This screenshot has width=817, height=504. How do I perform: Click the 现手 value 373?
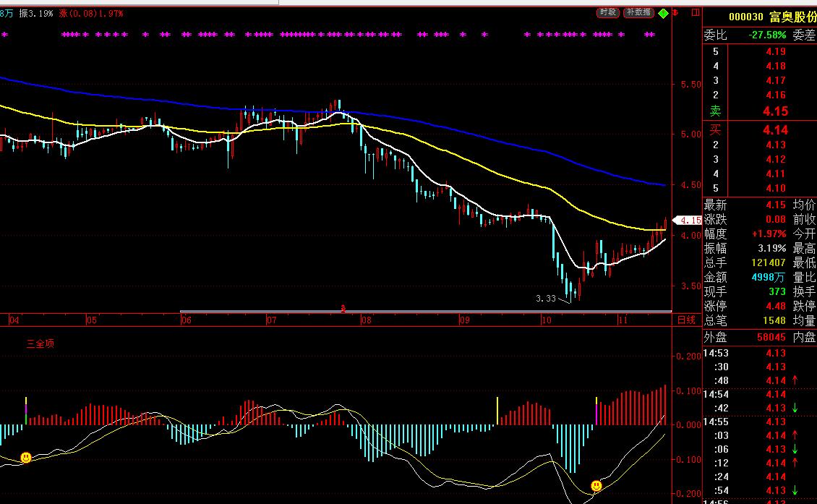point(777,292)
